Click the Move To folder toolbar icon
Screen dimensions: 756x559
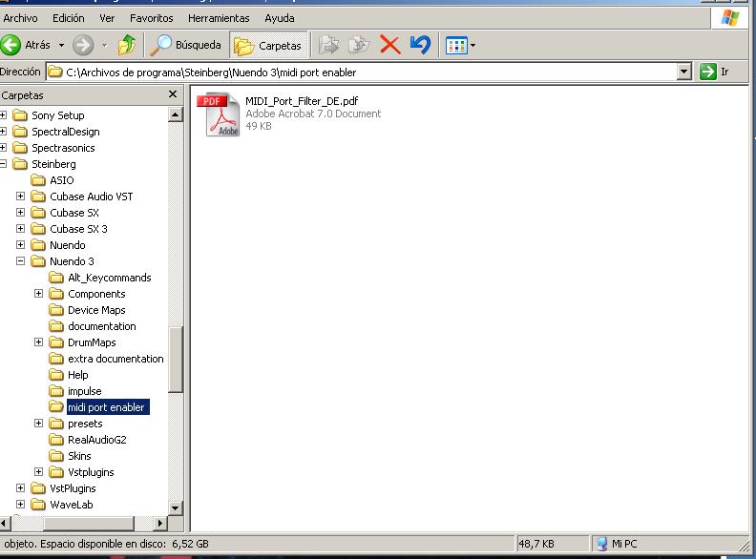tap(328, 45)
